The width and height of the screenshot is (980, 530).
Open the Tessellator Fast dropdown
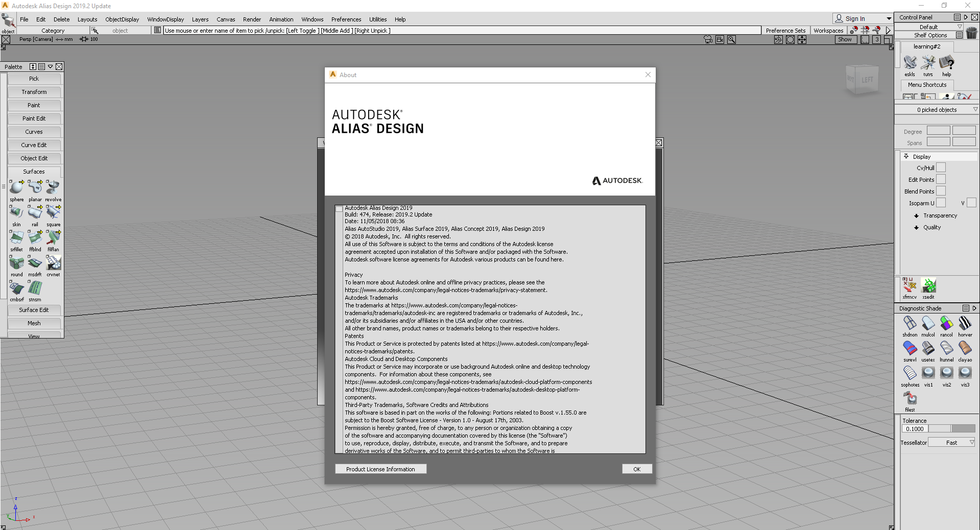[x=951, y=443]
